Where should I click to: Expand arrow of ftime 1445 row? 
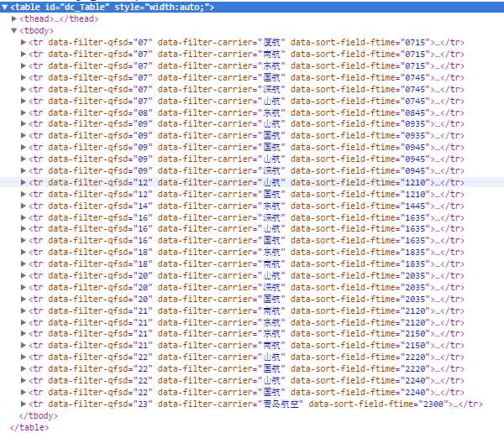(24, 206)
